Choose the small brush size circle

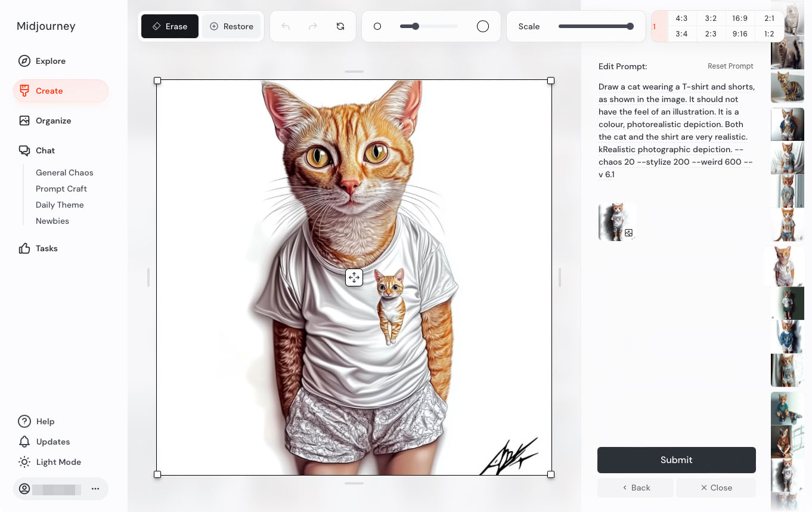(377, 26)
